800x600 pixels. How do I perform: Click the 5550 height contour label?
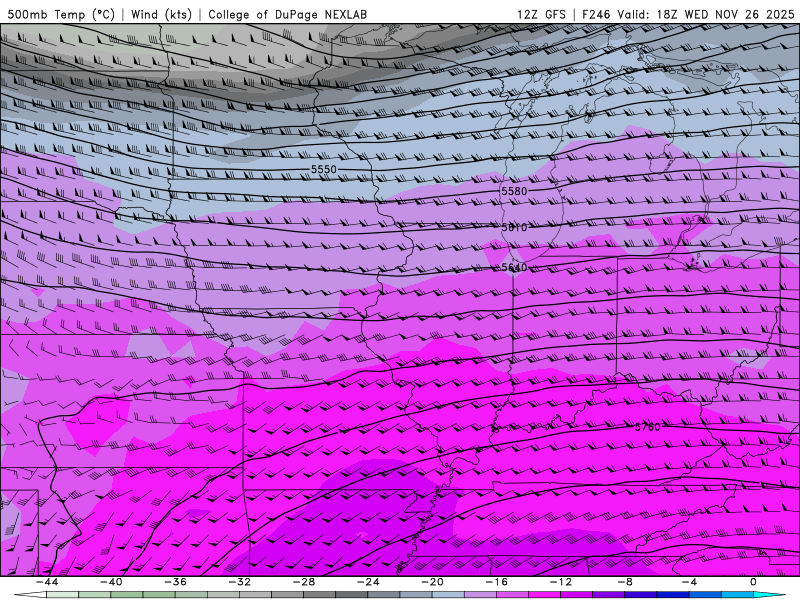click(x=323, y=169)
